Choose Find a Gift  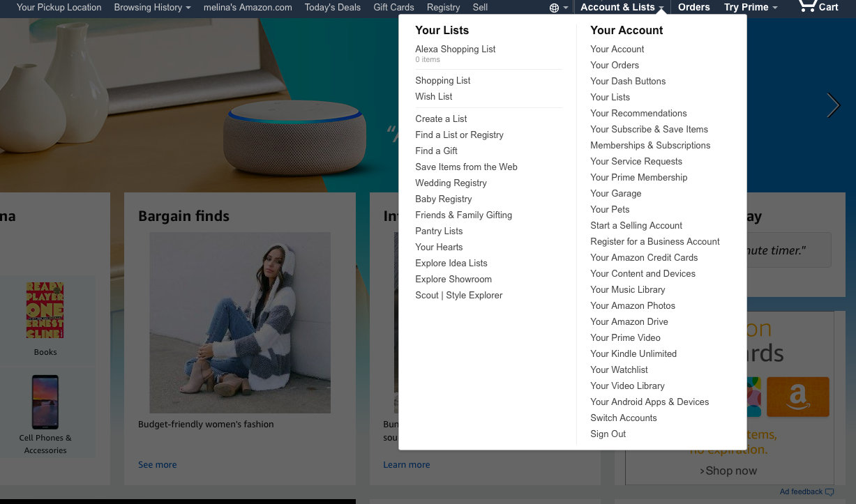pos(436,151)
